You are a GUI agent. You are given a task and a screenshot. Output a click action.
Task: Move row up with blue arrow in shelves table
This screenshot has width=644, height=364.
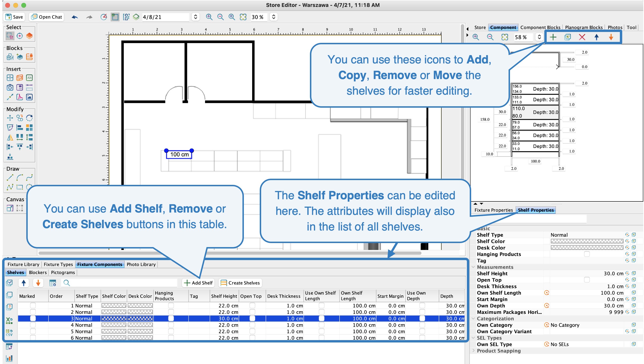[x=23, y=283]
